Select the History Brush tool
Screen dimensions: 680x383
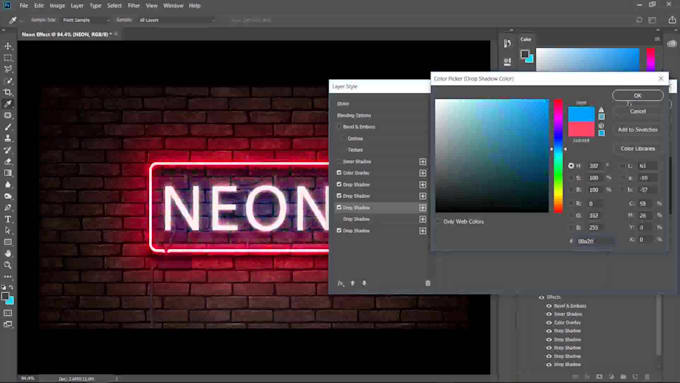coord(8,150)
